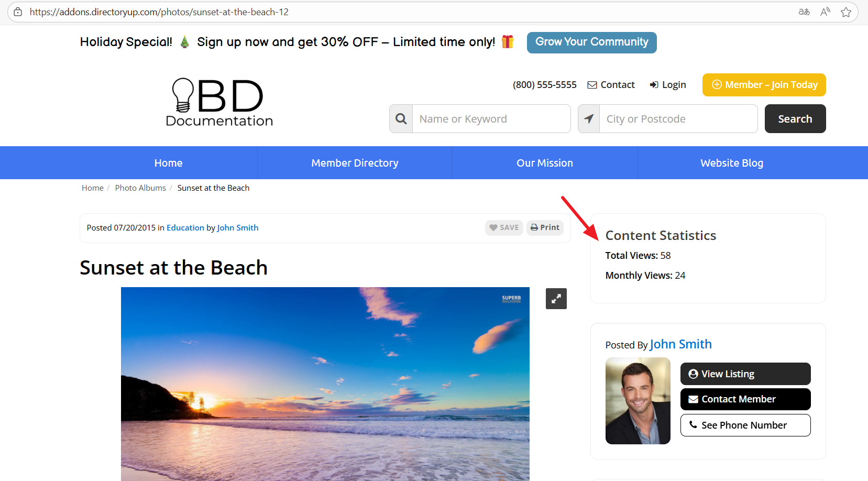868x481 pixels.
Task: Open the Member Directory menu item
Action: pyautogui.click(x=355, y=163)
